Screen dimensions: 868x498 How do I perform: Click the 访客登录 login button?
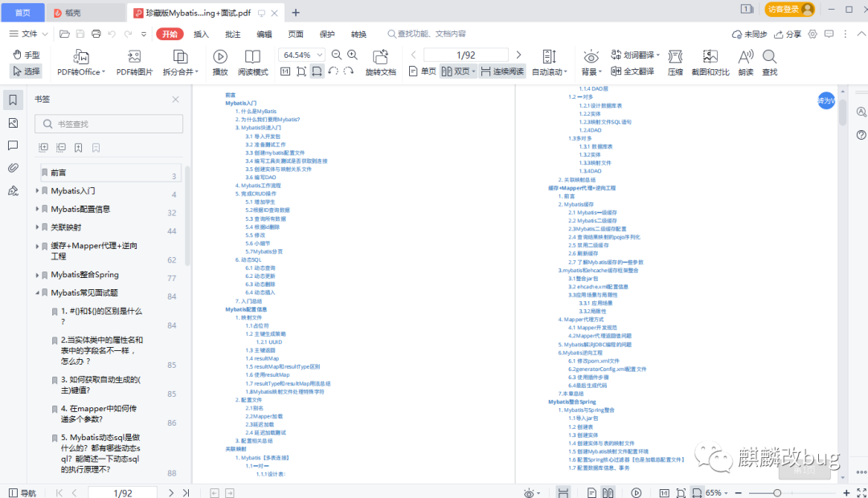point(789,10)
